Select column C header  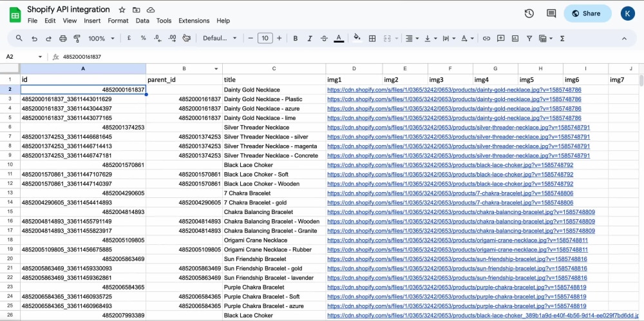coord(274,68)
